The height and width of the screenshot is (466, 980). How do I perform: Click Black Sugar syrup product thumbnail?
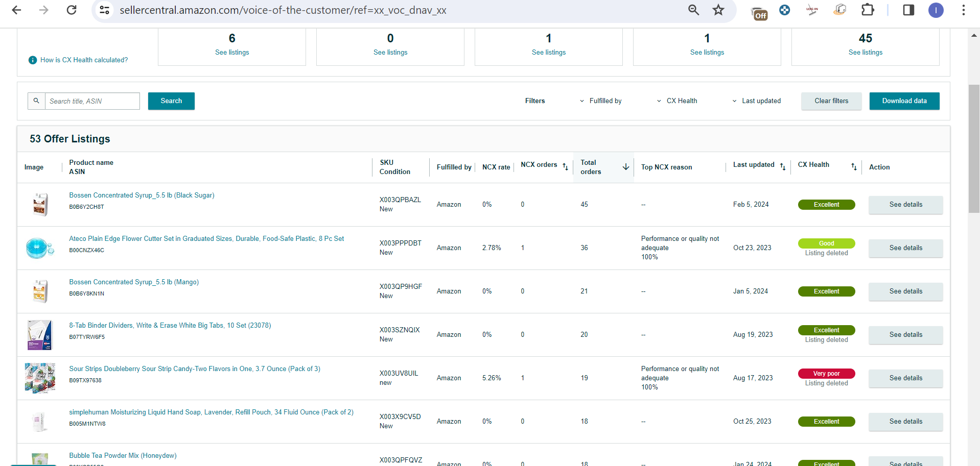pos(40,205)
